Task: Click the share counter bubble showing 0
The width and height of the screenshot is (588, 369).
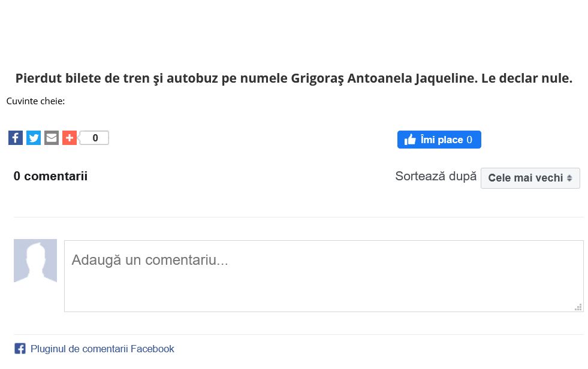Action: (x=95, y=138)
